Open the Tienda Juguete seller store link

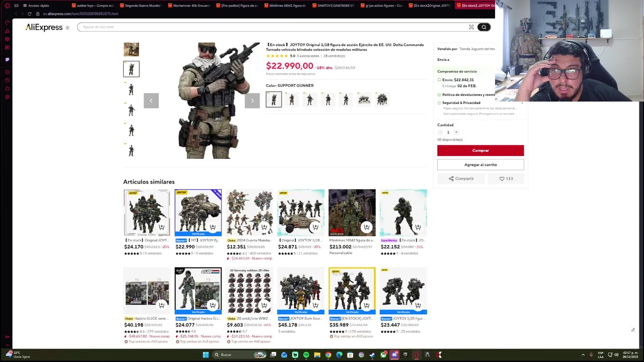coord(477,49)
